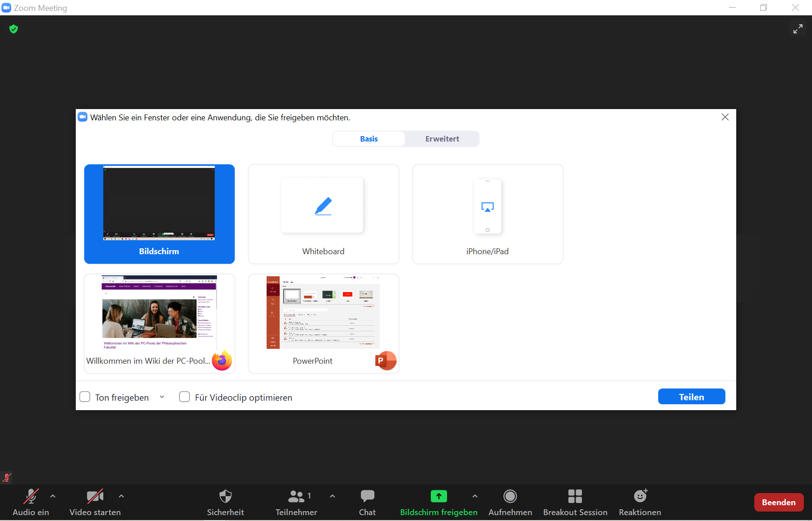Click the muted microphone indicator at bottom left
Screen dimensions: 812x521
pos(7,477)
